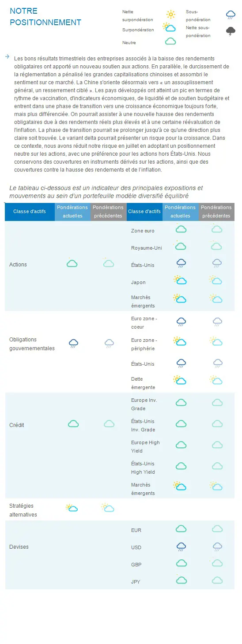Click the Surpondération sun-cloud legend icon

(x=169, y=28)
